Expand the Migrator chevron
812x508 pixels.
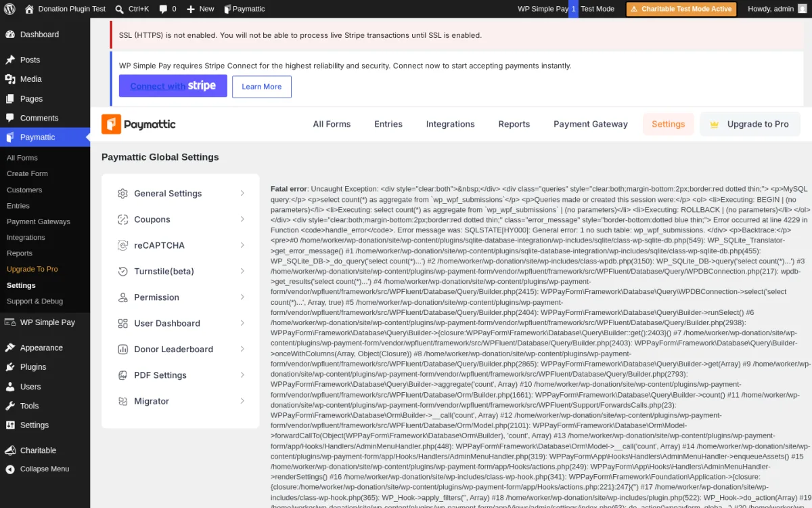coord(242,401)
